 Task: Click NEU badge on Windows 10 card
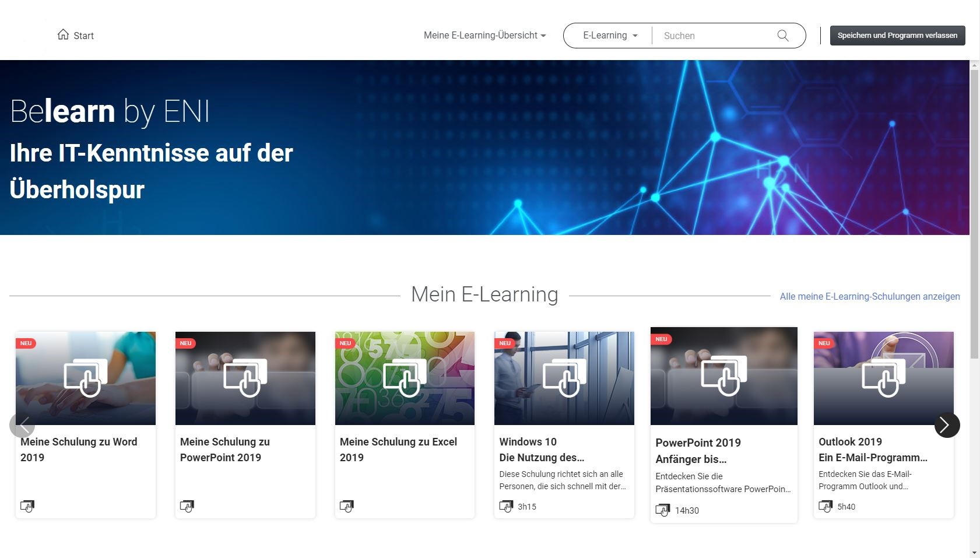505,343
